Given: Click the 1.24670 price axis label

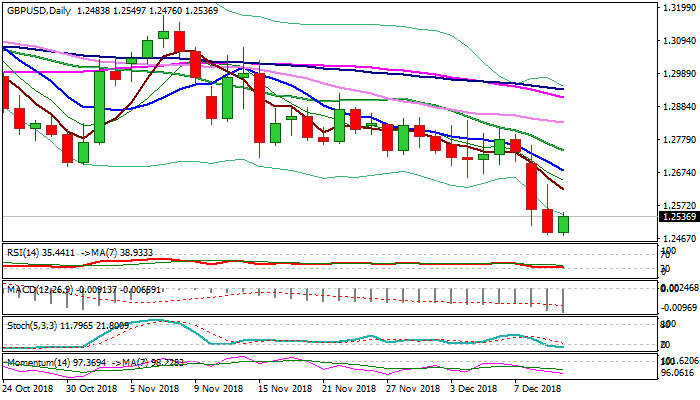Looking at the screenshot, I should coord(679,238).
